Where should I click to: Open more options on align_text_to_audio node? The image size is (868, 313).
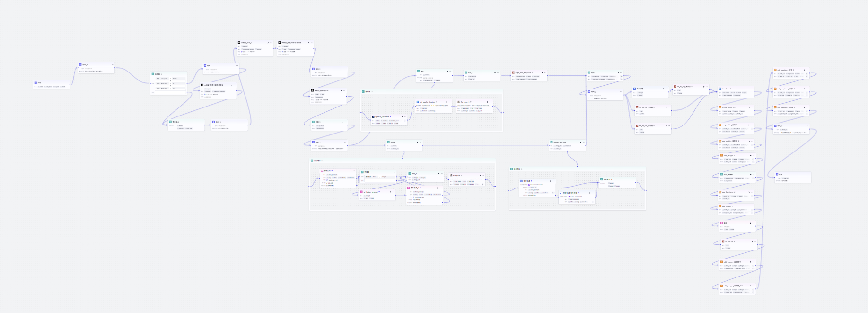(545, 73)
